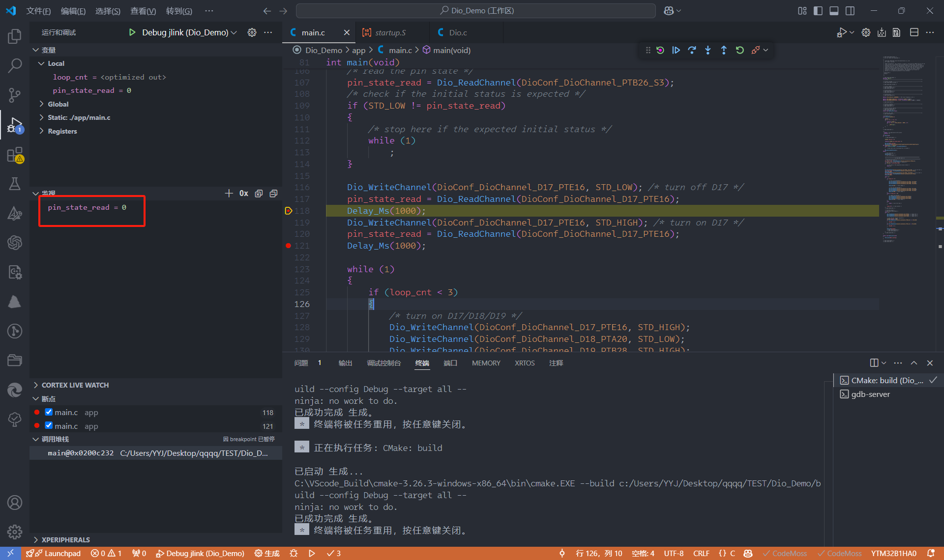This screenshot has height=560, width=944.
Task: Toggle hex display with 0x button
Action: 244,194
